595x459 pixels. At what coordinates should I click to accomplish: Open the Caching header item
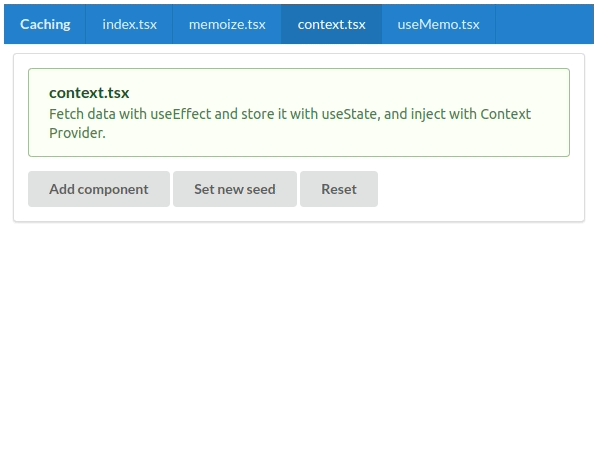point(45,24)
